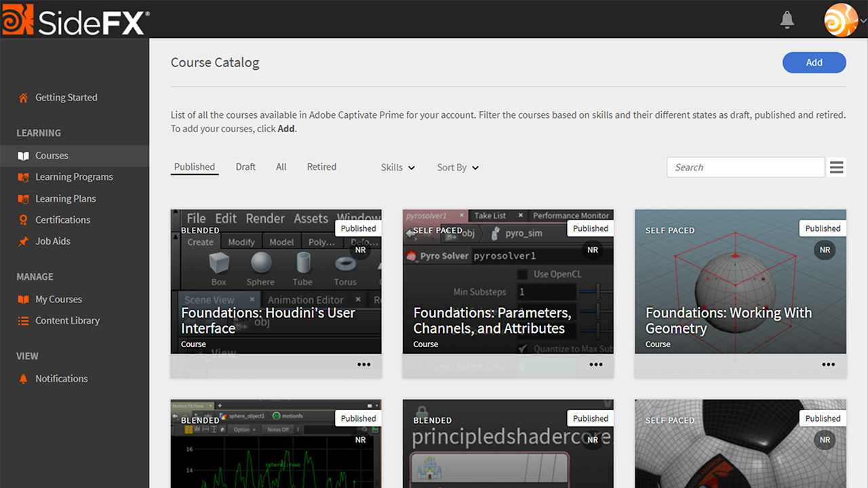Open Learning Programs in sidebar

pyautogui.click(x=74, y=177)
